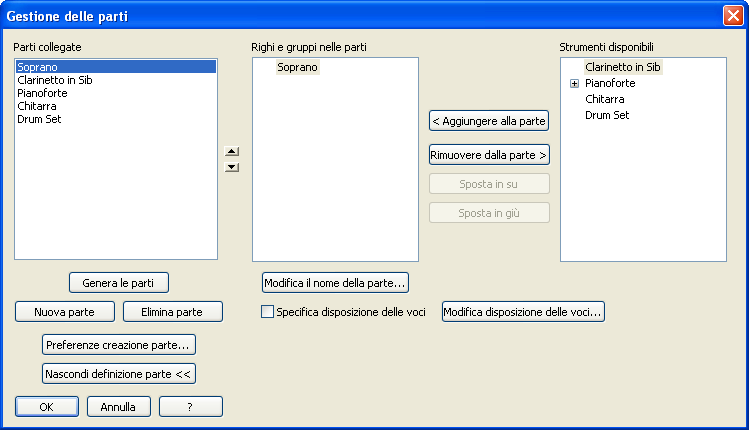Select Clarinetto in Sib from available instruments
The image size is (749, 430).
click(x=622, y=67)
